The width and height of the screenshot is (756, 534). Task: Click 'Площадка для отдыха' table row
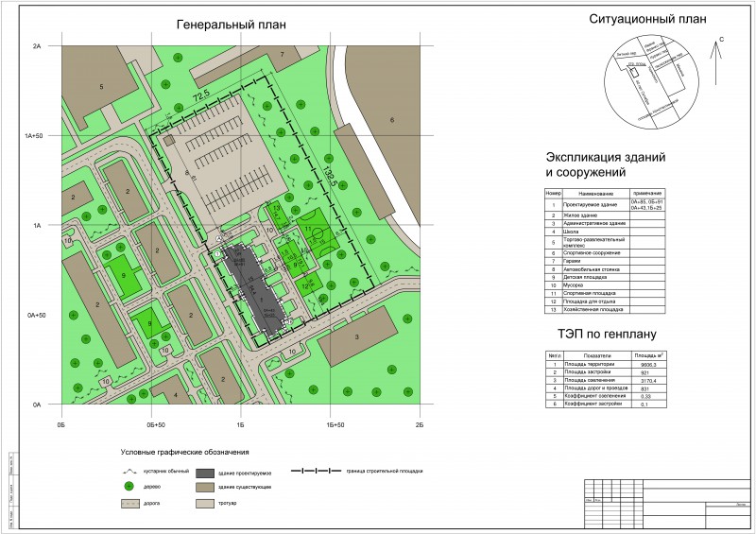[x=605, y=301]
